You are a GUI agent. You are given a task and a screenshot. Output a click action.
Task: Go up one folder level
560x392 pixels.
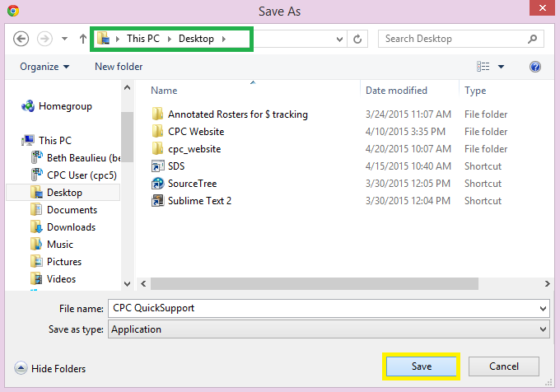pos(83,39)
